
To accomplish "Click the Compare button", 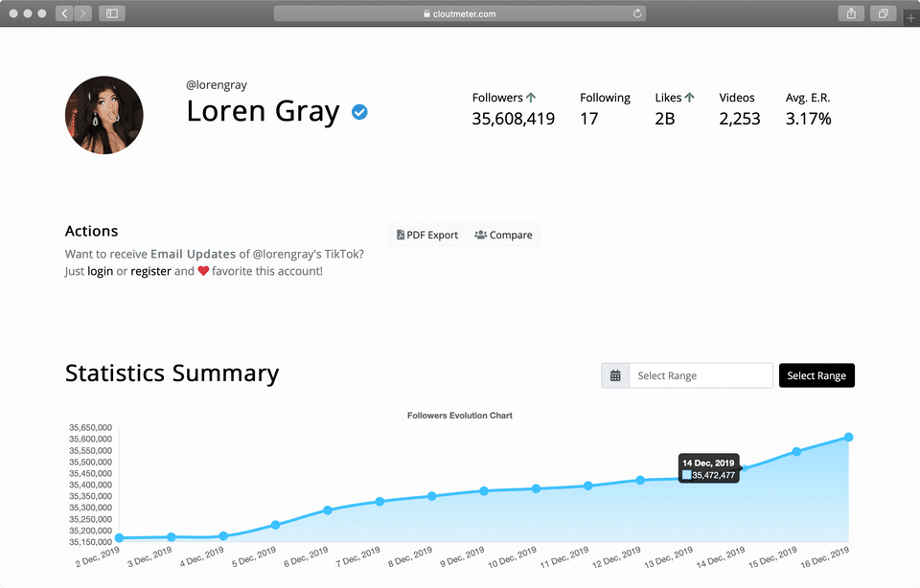I will click(x=503, y=235).
